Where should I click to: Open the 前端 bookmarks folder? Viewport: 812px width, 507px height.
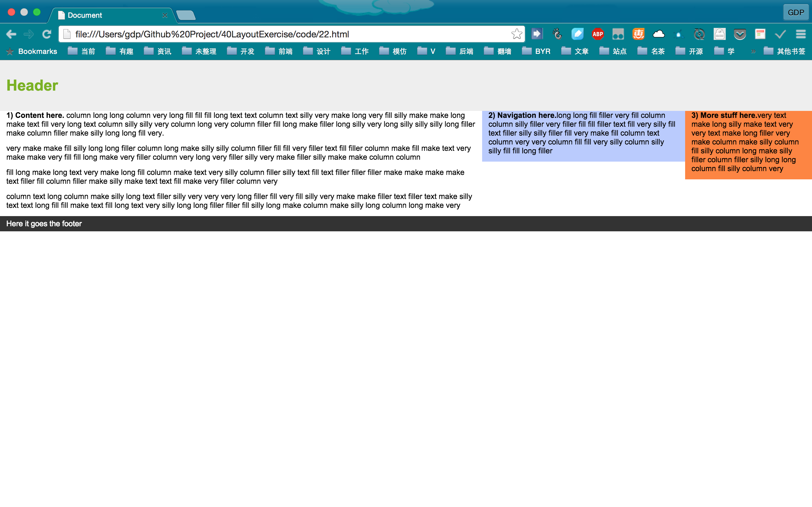(x=278, y=51)
